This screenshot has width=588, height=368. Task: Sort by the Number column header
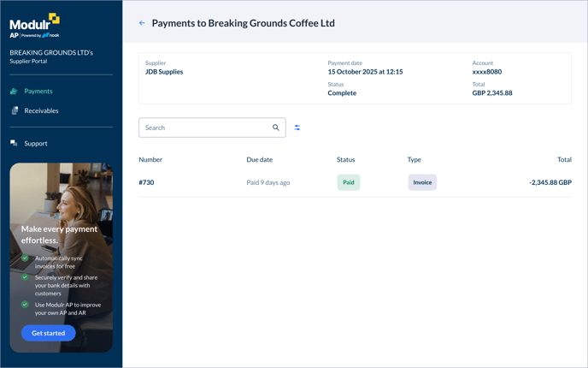coord(150,159)
